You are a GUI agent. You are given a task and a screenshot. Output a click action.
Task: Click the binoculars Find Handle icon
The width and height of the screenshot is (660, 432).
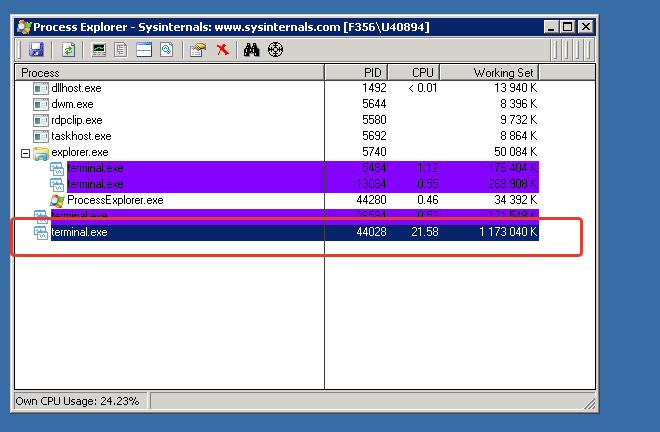coord(252,50)
